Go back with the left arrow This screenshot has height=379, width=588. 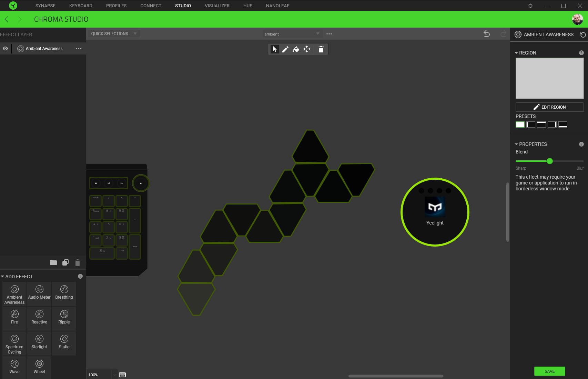tap(7, 19)
